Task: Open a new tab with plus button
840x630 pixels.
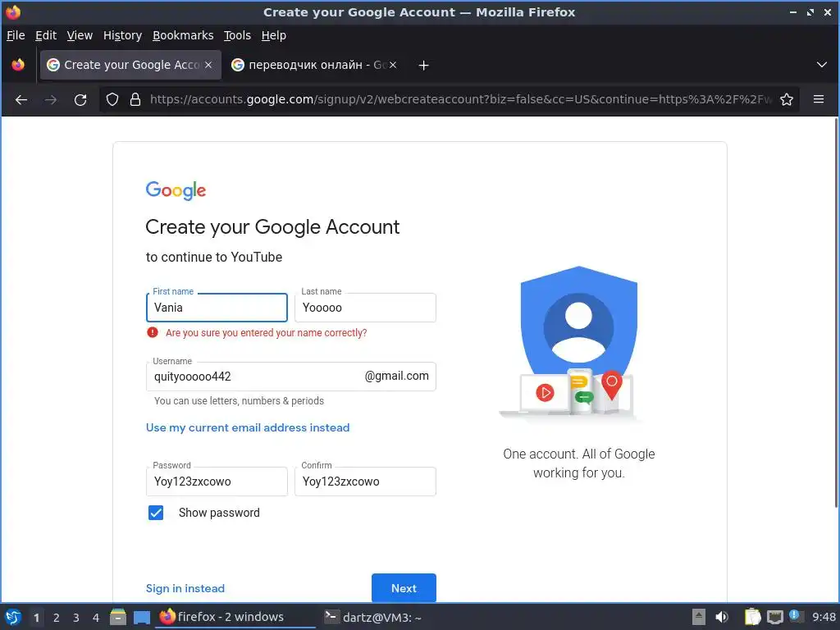Action: pos(423,66)
